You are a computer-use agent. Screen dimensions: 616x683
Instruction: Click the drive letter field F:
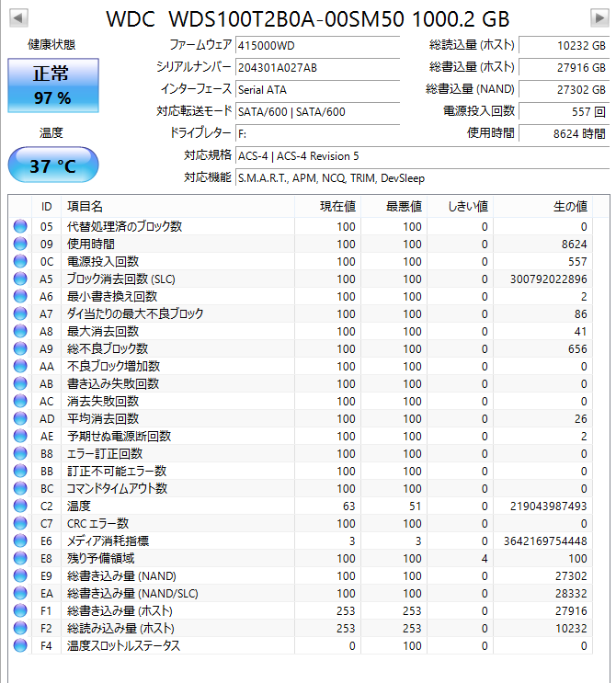tap(317, 133)
